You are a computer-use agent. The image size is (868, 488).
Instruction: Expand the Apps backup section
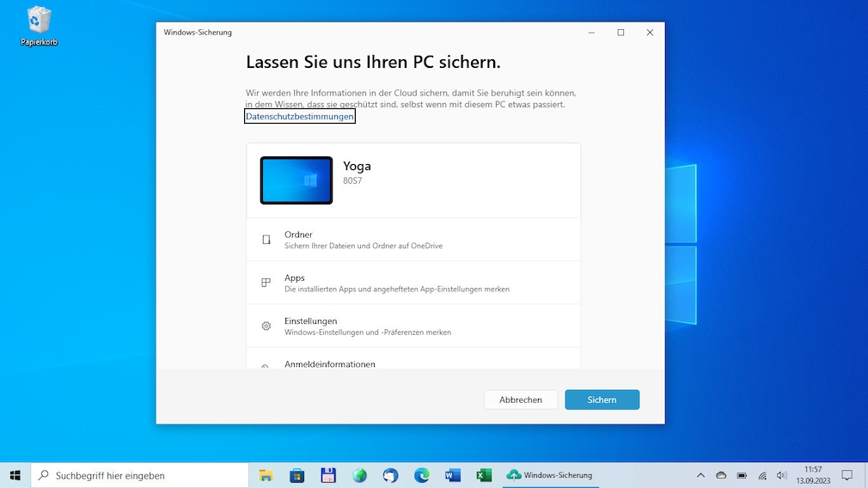point(413,283)
